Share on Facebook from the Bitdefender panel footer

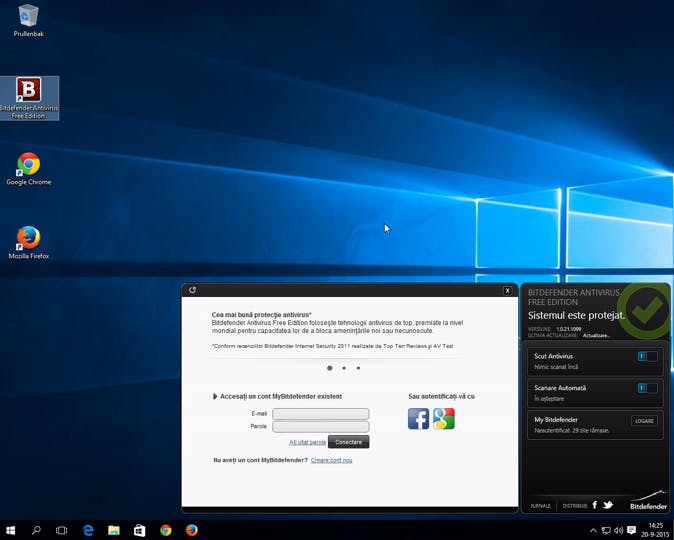595,505
